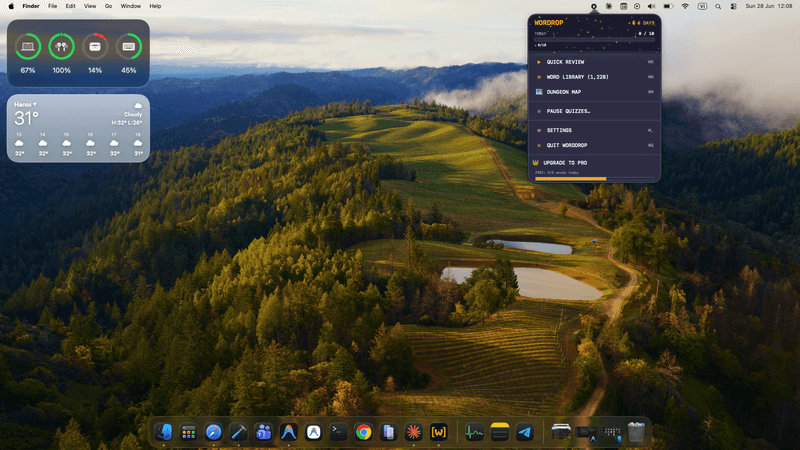This screenshot has height=450, width=800.
Task: Open the printer icon in Dock
Action: [561, 432]
